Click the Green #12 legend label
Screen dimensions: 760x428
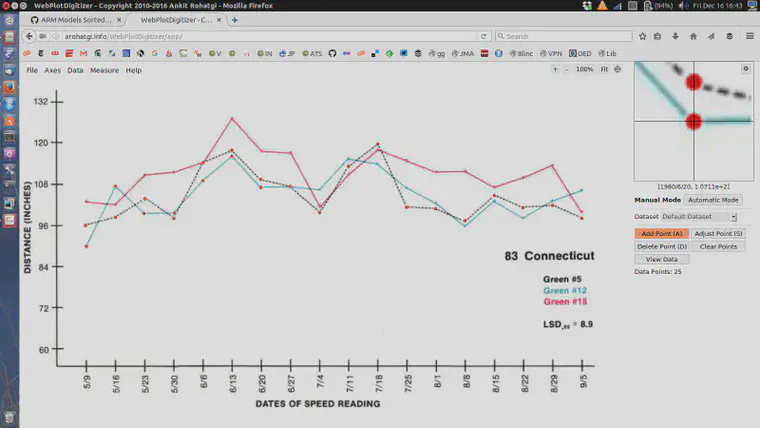point(565,291)
